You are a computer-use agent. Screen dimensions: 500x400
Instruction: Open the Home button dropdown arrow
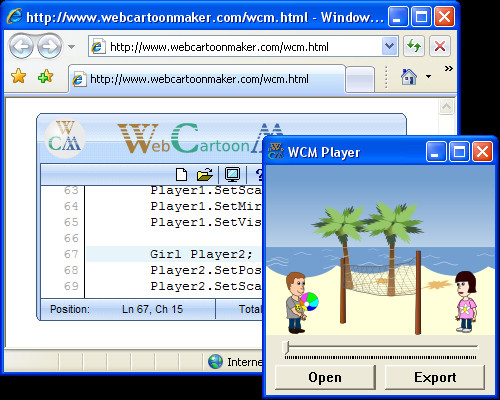[428, 77]
